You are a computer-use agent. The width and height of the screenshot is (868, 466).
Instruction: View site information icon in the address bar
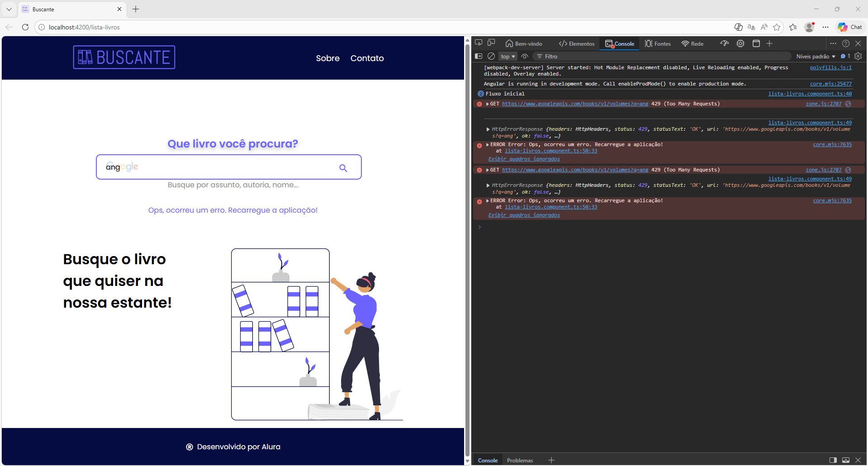click(42, 27)
